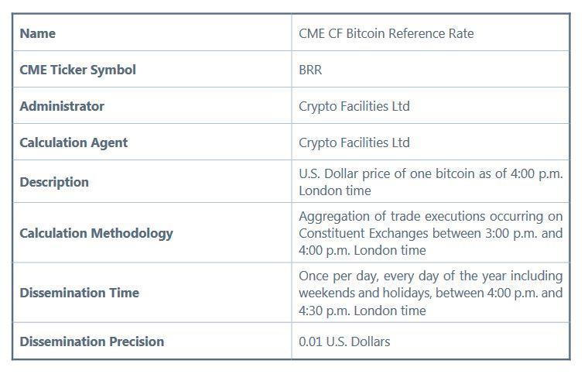Click the "Dissemination Time" row label
Image resolution: width=588 pixels, height=374 pixels.
(79, 293)
